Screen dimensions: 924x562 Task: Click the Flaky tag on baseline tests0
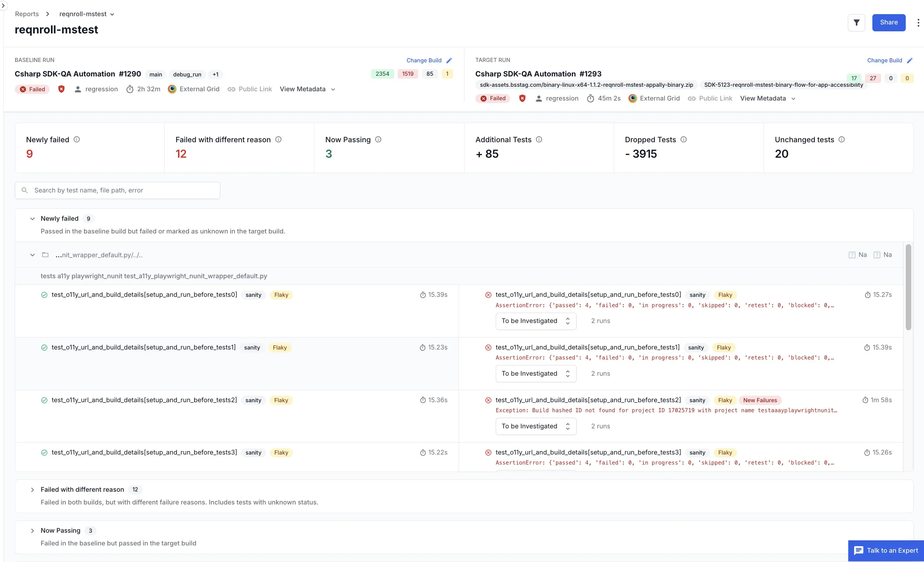(x=281, y=295)
